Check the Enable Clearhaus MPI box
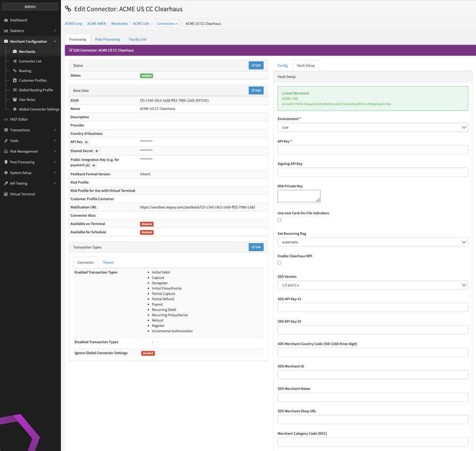This screenshot has width=476, height=451. (x=279, y=263)
